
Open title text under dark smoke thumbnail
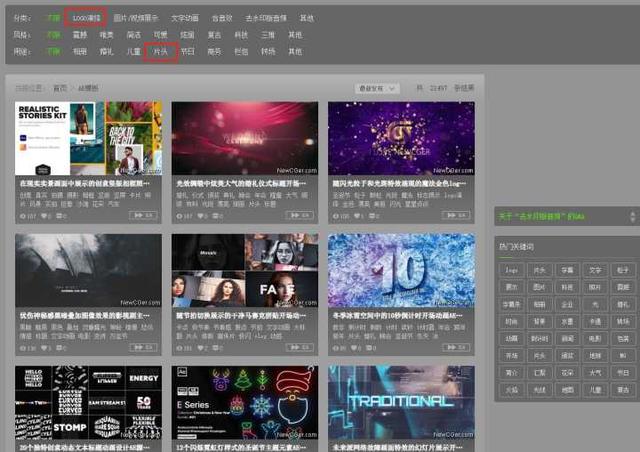coord(84,316)
